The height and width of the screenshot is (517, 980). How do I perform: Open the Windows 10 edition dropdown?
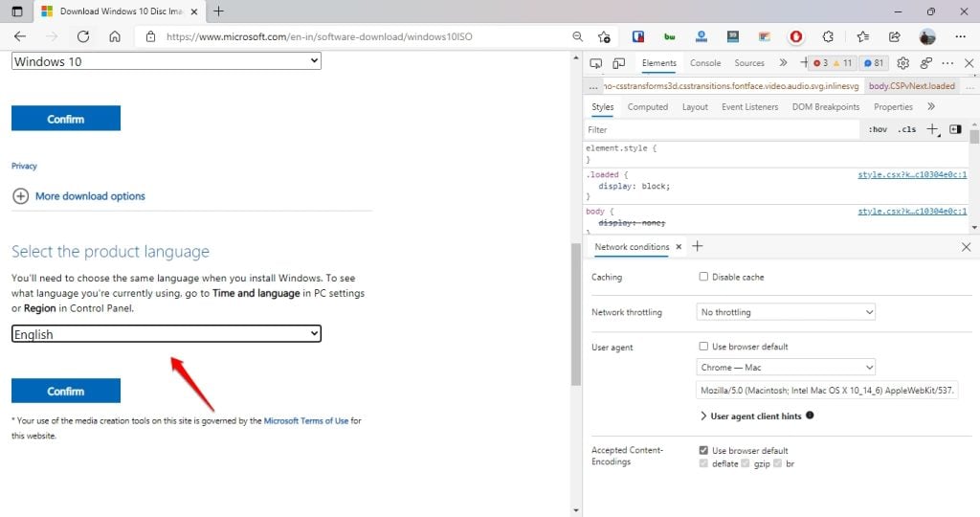coord(167,61)
